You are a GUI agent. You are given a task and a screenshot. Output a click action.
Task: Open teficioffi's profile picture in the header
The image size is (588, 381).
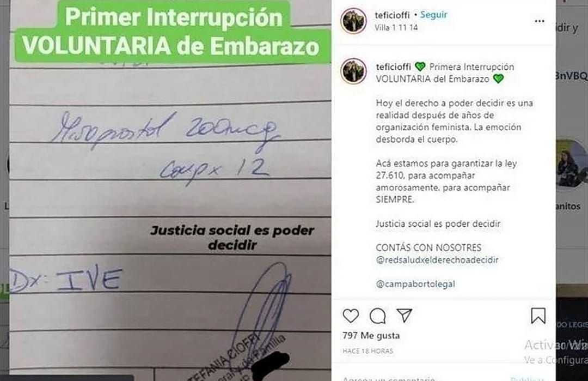click(x=353, y=21)
